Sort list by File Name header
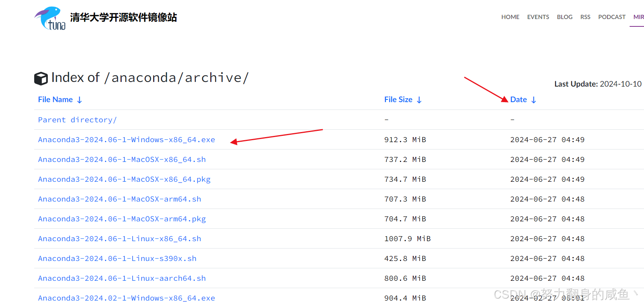This screenshot has width=644, height=306. pyautogui.click(x=55, y=99)
